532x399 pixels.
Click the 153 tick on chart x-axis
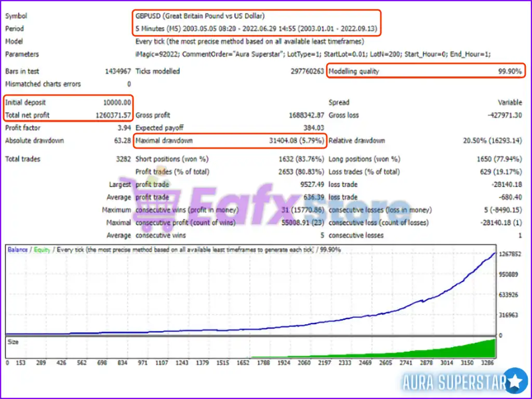tap(21, 363)
